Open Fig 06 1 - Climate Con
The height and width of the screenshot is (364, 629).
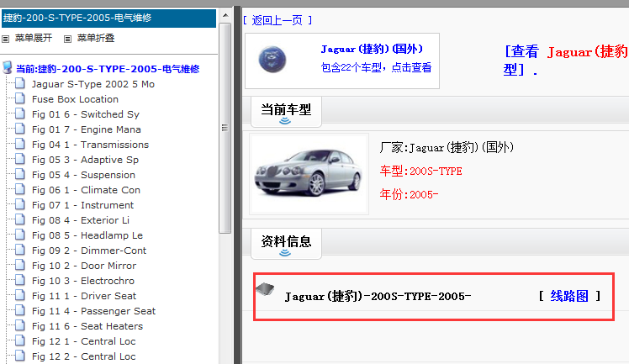86,190
